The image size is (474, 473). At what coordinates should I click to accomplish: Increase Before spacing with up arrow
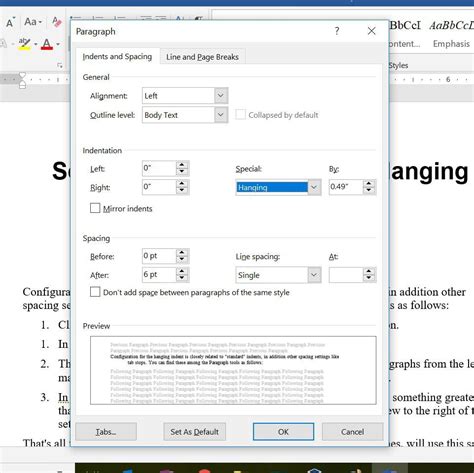pyautogui.click(x=182, y=253)
